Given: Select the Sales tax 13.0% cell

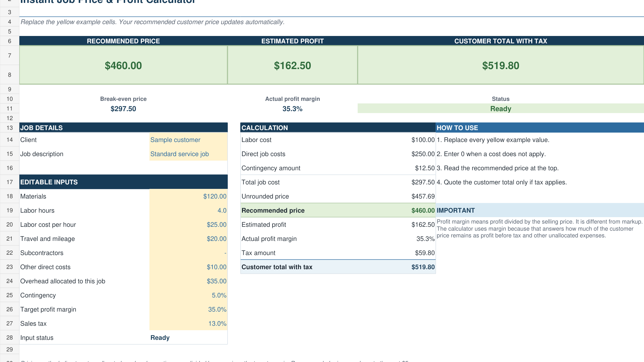Looking at the screenshot, I should pyautogui.click(x=188, y=323).
